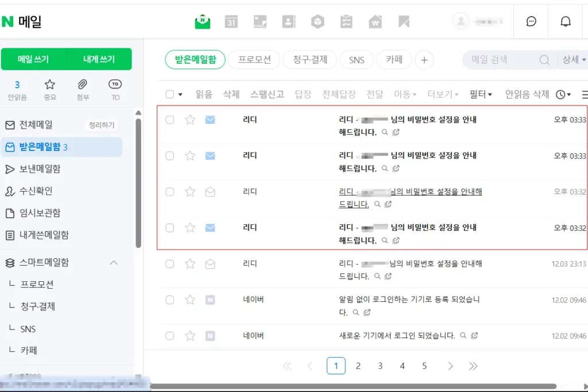Screen dimensions: 588x392
Task: Add a new mailbox tab with plus
Action: click(x=424, y=60)
